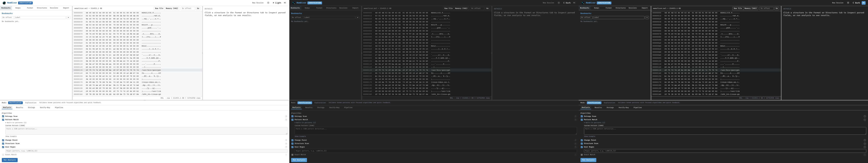Click Go button in right high-contrast window
The image size is (868, 163).
tap(777, 8)
